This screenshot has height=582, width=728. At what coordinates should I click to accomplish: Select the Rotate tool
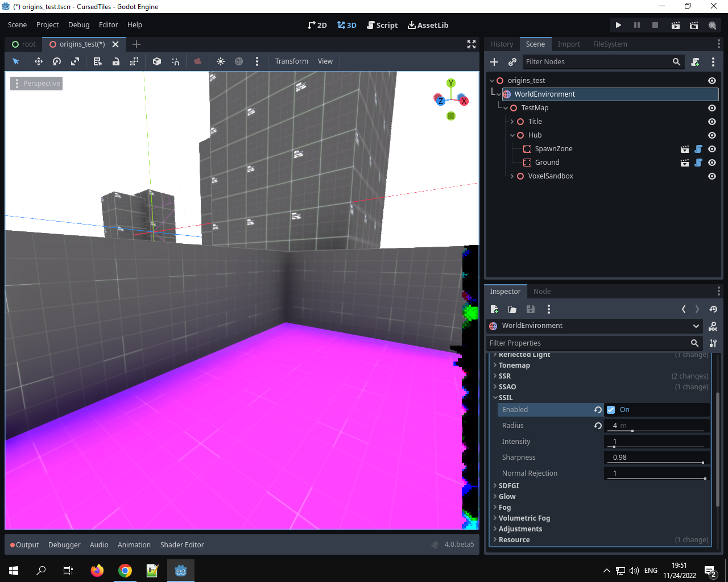click(x=56, y=61)
